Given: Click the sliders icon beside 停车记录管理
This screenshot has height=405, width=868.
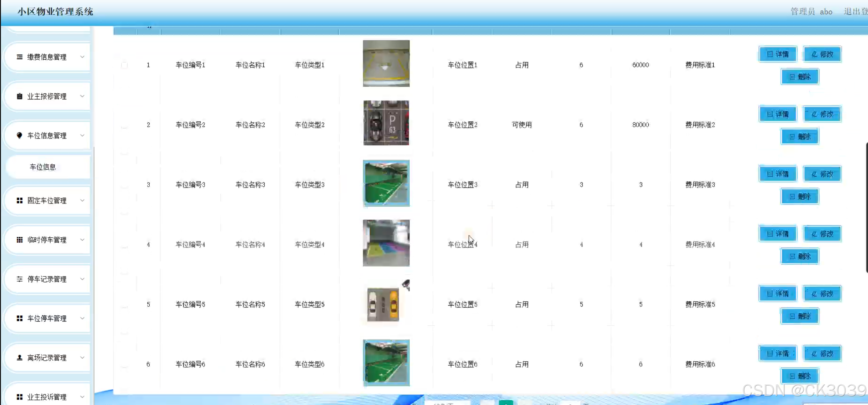Looking at the screenshot, I should tap(20, 279).
